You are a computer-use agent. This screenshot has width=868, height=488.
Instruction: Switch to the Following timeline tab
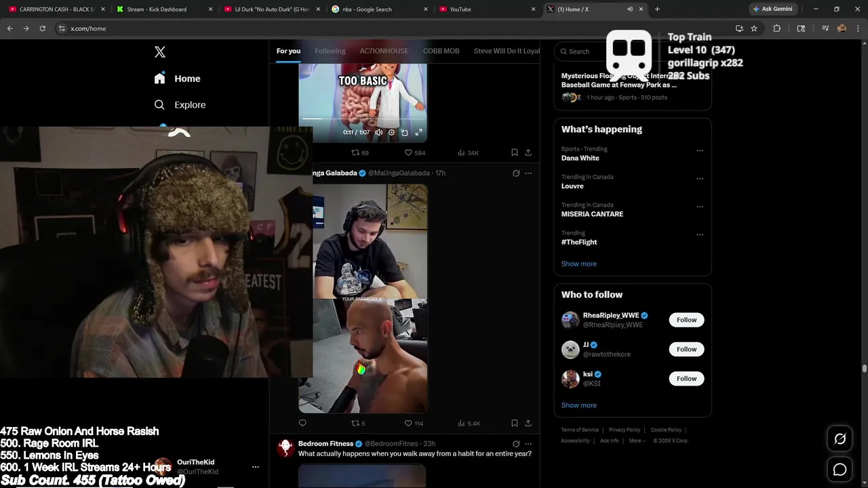330,51
